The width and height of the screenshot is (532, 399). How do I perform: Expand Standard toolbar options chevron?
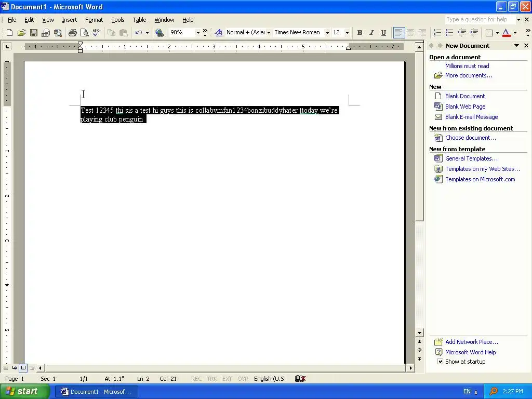point(205,33)
